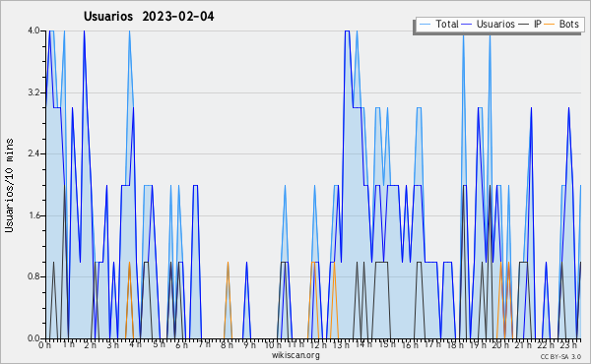Select the 'Bots' legend entry
This screenshot has width=591, height=364.
561,25
